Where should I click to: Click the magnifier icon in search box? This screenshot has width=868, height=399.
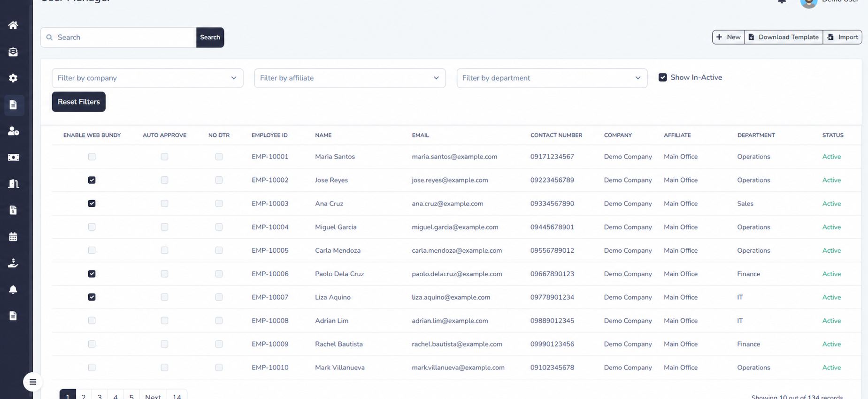point(49,38)
